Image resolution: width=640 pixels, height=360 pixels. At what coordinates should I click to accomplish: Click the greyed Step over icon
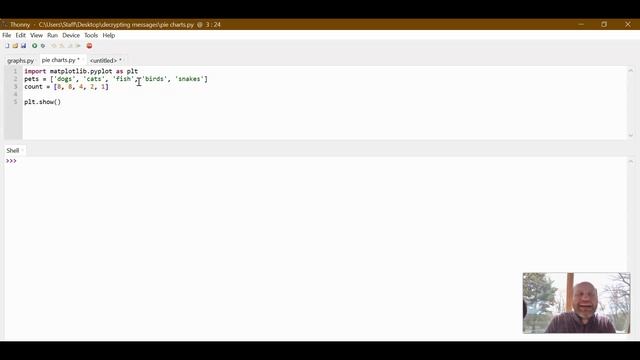tap(54, 46)
